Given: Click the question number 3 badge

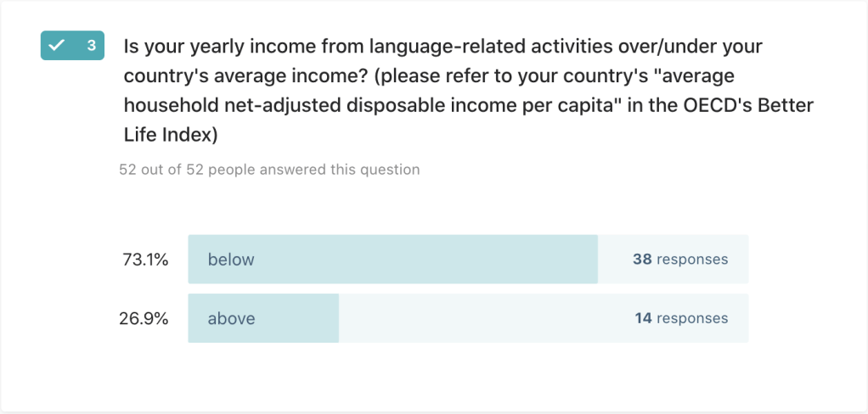Looking at the screenshot, I should [91, 46].
